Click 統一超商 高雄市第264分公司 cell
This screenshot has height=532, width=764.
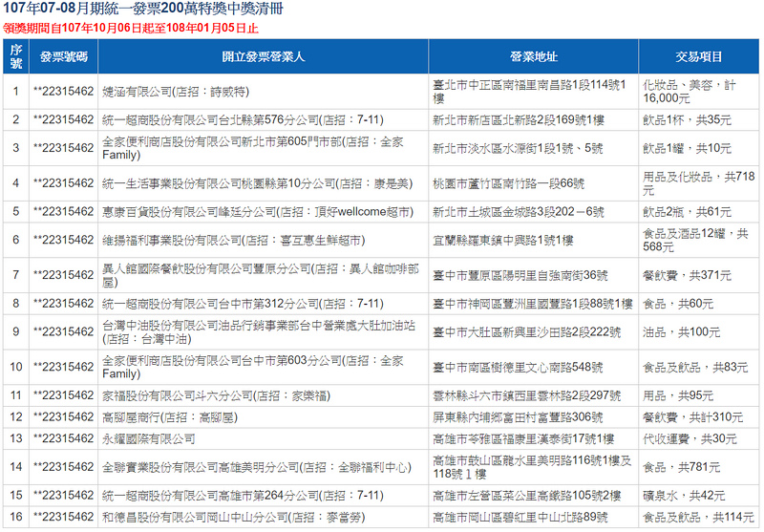click(264, 496)
